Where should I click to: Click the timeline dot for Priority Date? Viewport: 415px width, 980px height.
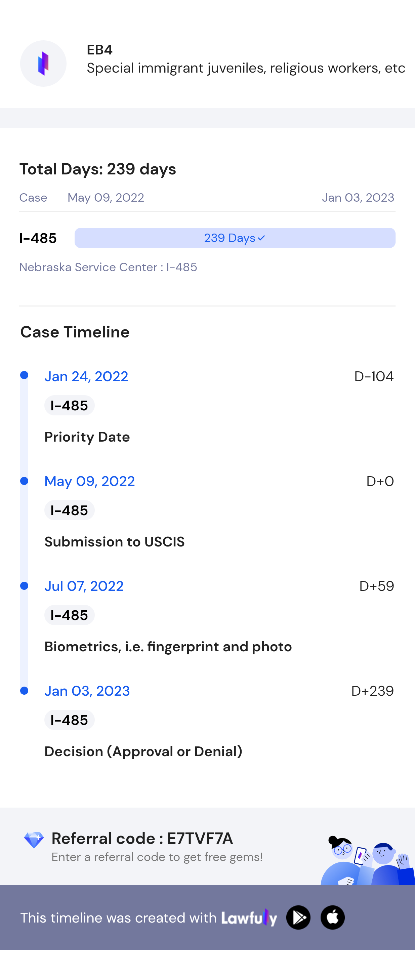click(24, 375)
